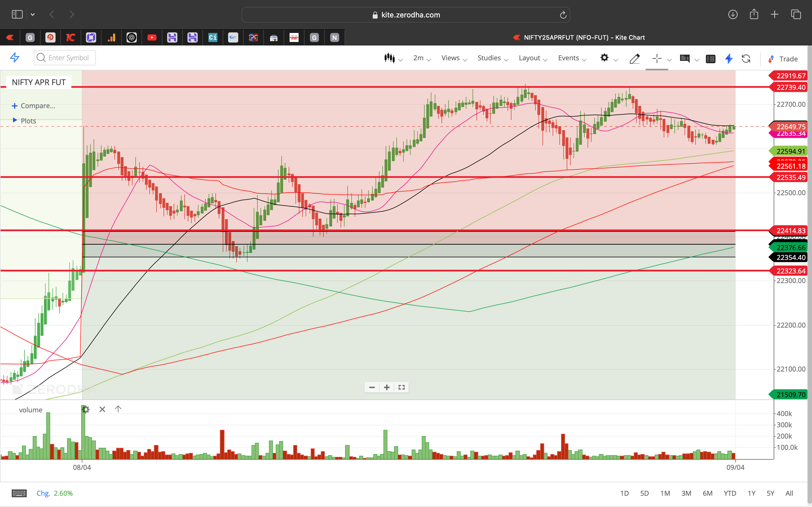812x507 pixels.
Task: Open volume pane settings gear
Action: 86,409
